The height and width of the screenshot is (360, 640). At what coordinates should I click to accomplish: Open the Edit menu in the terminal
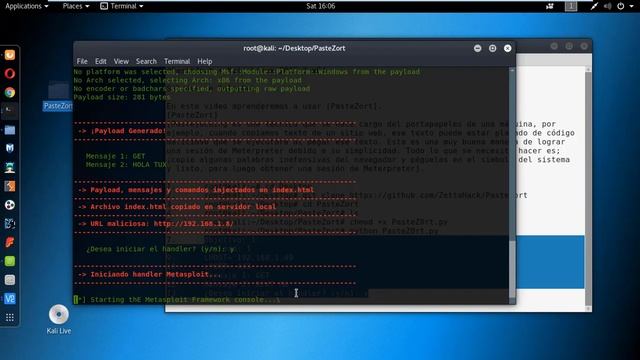click(x=100, y=61)
